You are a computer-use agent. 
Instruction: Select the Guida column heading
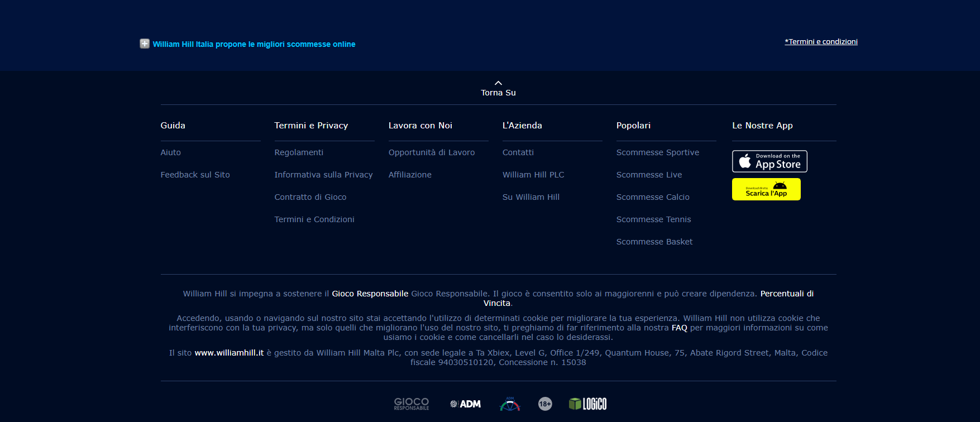173,126
